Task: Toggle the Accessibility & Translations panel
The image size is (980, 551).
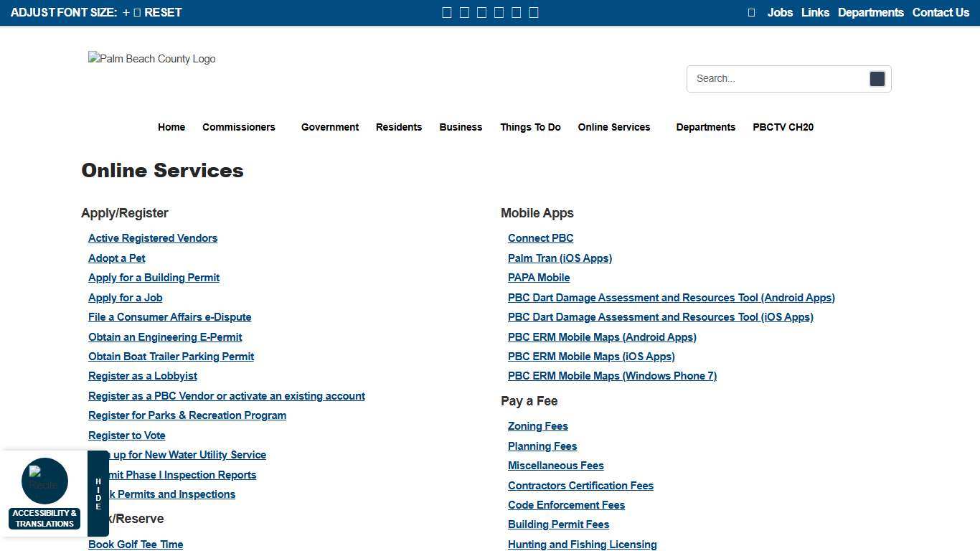Action: pos(44,518)
